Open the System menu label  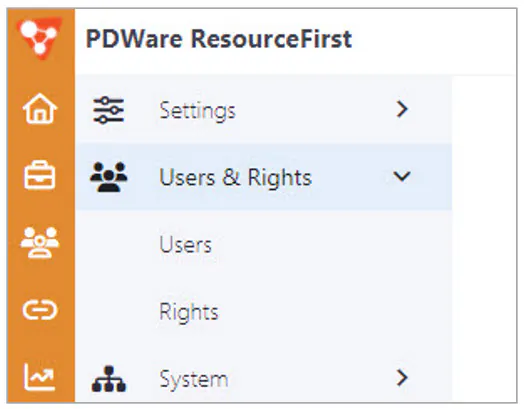tap(194, 379)
